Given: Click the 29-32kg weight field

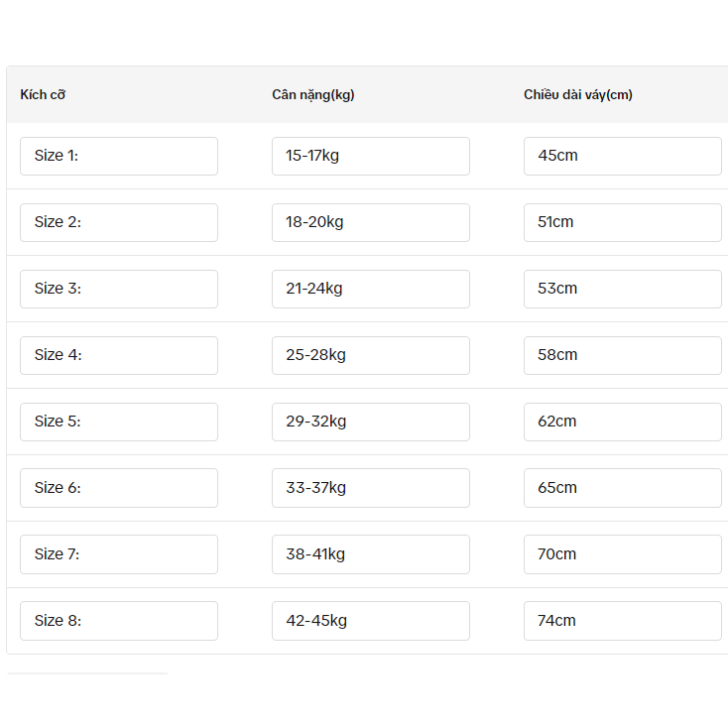Looking at the screenshot, I should 371,422.
